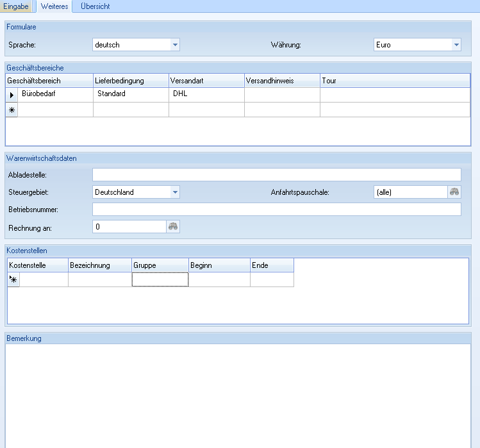Click binoculars icon next to Anfahrtspauschale
The width and height of the screenshot is (480, 448).
pyautogui.click(x=454, y=192)
